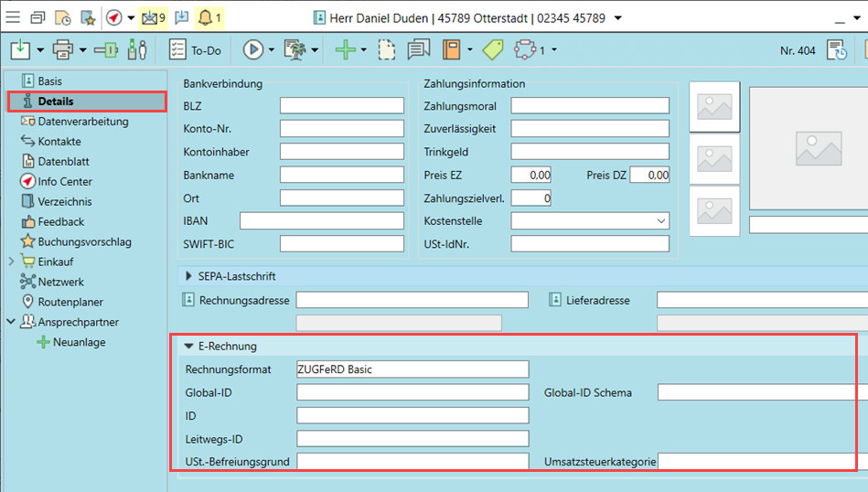Click the large image placeholder thumbnail
The width and height of the screenshot is (868, 492).
tap(808, 148)
